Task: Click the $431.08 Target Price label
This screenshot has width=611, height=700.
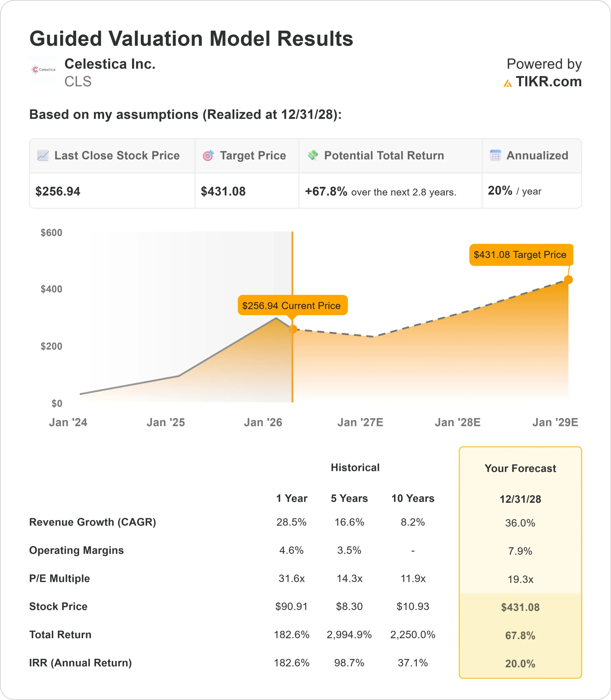Action: pos(521,255)
